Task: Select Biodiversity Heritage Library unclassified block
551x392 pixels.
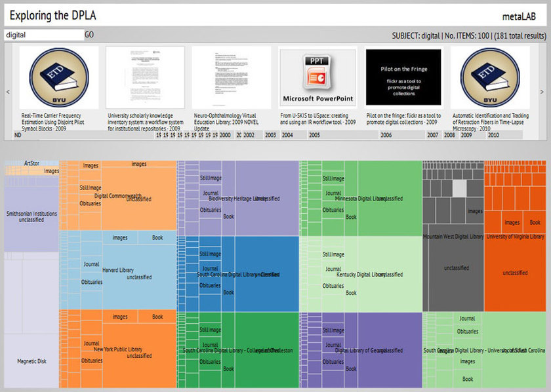Action: click(267, 199)
